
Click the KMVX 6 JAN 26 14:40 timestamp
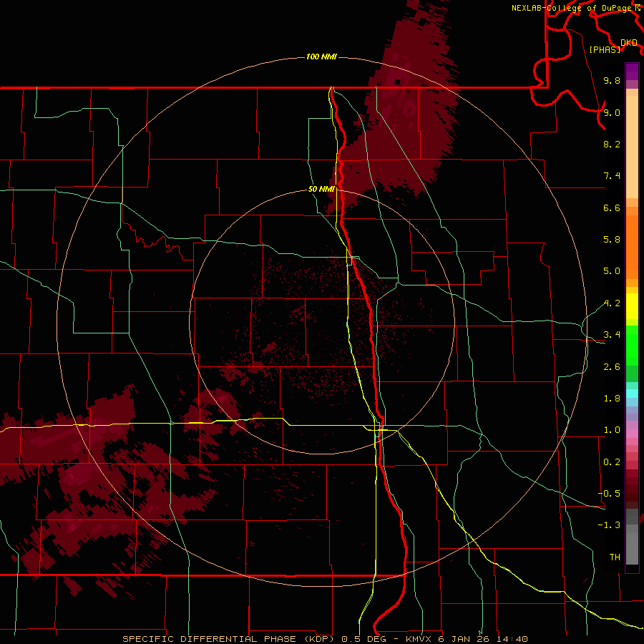click(466, 639)
